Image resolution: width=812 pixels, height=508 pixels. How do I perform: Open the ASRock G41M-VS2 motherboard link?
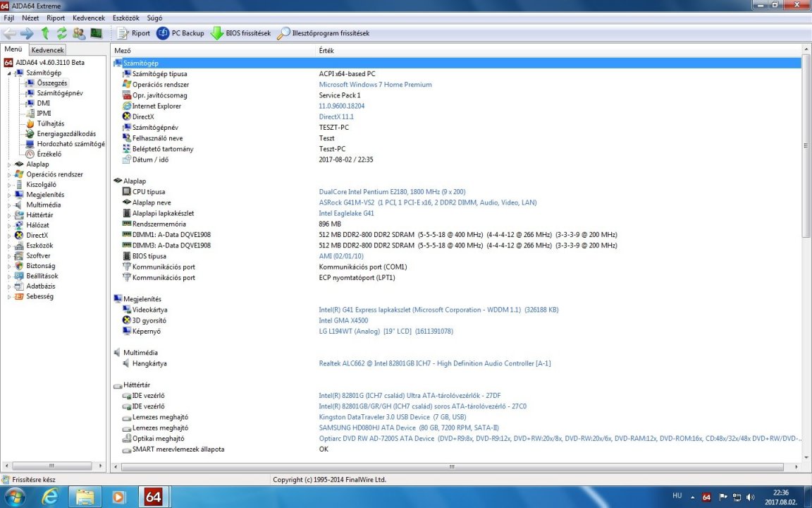coord(427,202)
